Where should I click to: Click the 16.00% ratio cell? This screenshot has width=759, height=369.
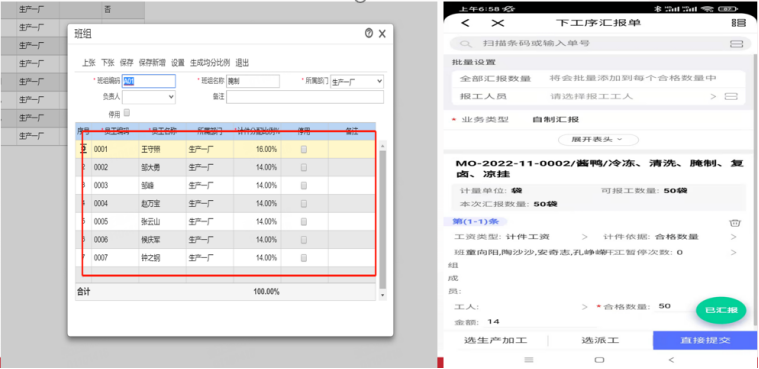coord(258,150)
